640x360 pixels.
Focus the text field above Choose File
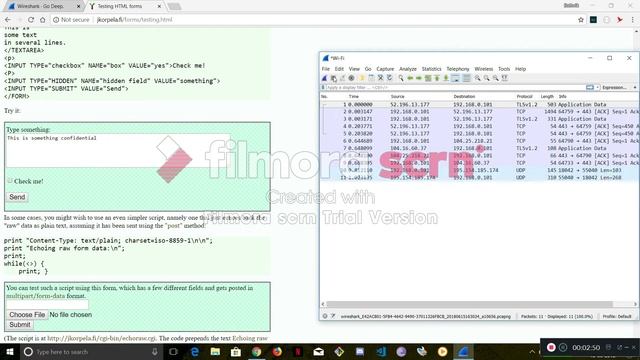(47, 304)
